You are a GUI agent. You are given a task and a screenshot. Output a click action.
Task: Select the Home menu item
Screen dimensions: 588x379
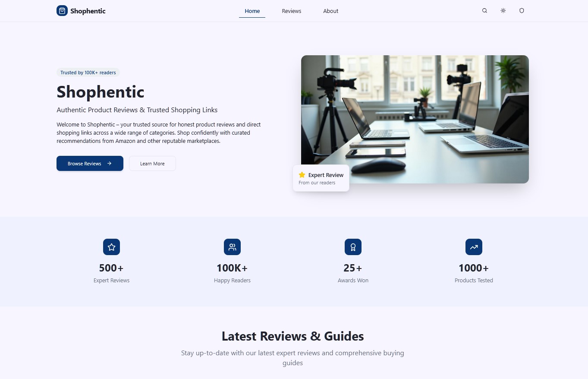pyautogui.click(x=252, y=11)
